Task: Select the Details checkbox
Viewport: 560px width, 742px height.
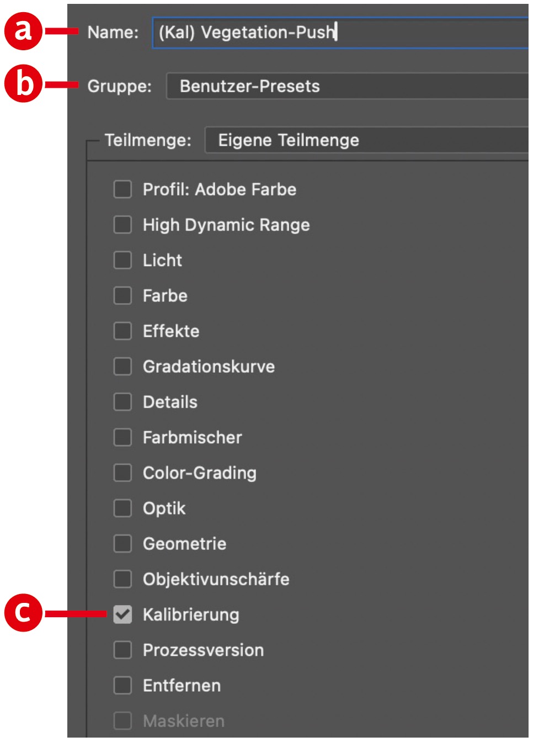Action: click(x=122, y=401)
